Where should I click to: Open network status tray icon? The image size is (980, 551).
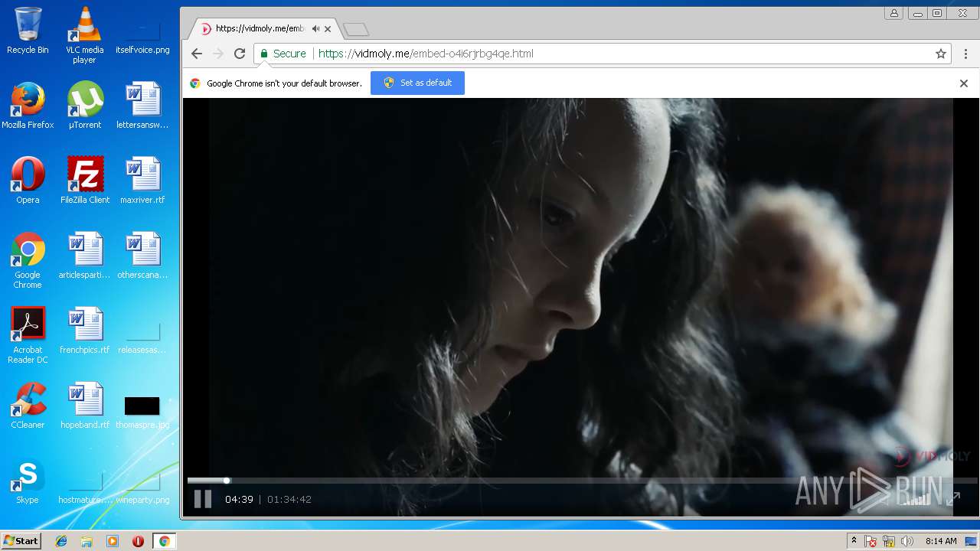coord(889,541)
